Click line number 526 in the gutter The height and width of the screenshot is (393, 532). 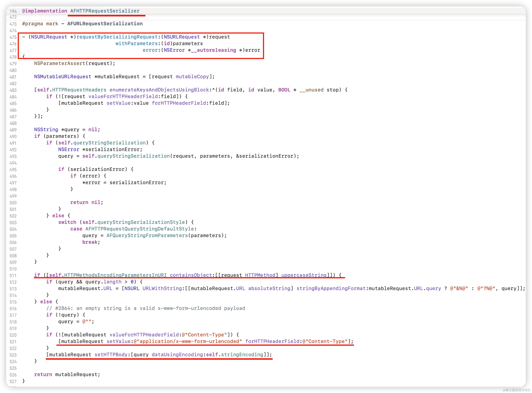click(13, 375)
